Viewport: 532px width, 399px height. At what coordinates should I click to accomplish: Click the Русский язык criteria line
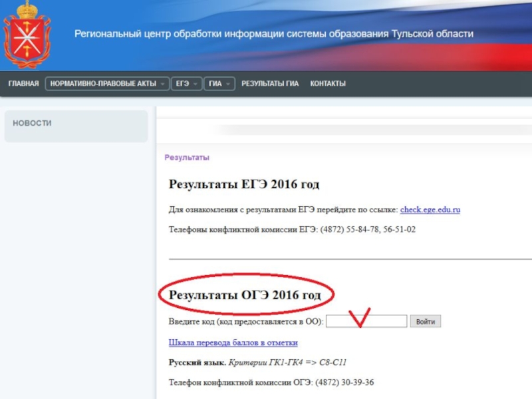pos(257,362)
